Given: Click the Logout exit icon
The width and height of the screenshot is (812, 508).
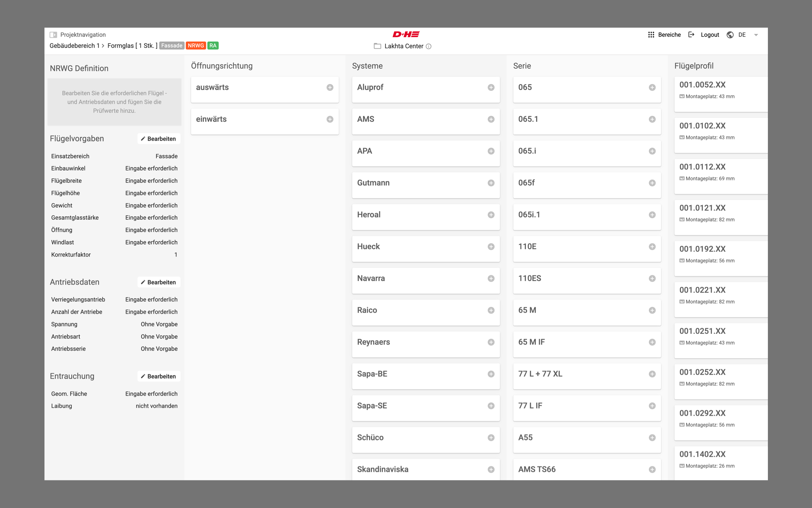Looking at the screenshot, I should (x=691, y=35).
